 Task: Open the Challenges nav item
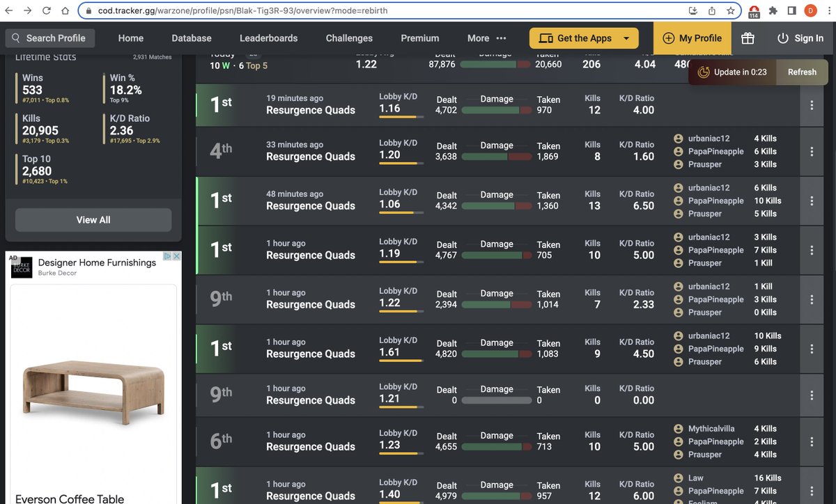349,38
